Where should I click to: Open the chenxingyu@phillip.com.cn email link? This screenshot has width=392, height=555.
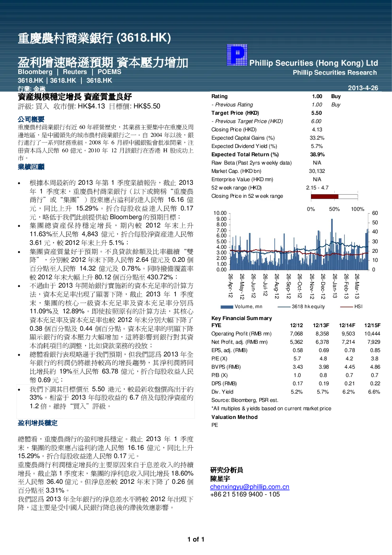coord(250,487)
